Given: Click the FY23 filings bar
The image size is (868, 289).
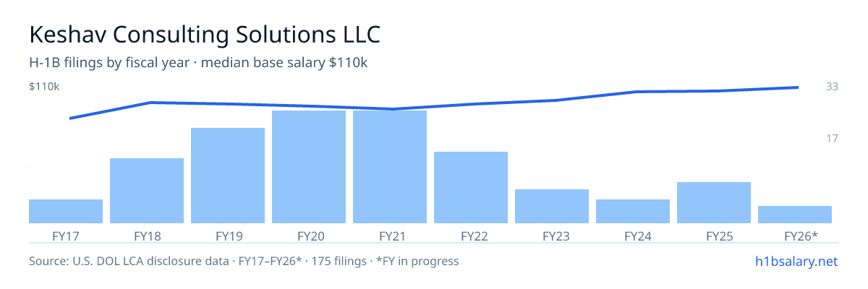Looking at the screenshot, I should click(552, 206).
